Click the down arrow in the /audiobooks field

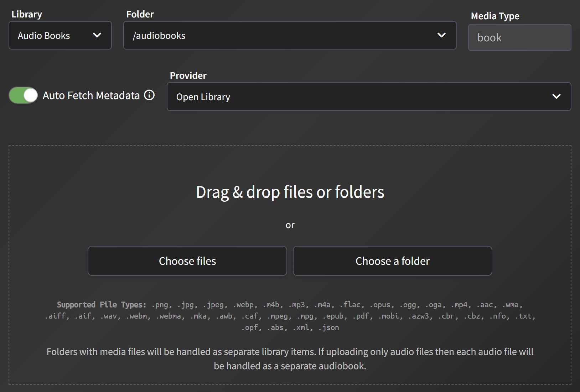point(442,35)
